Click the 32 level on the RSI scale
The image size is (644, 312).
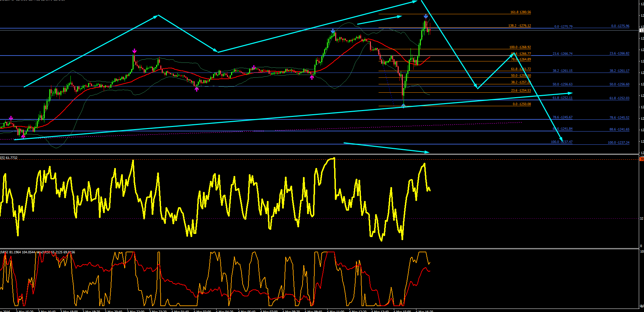coord(642,219)
